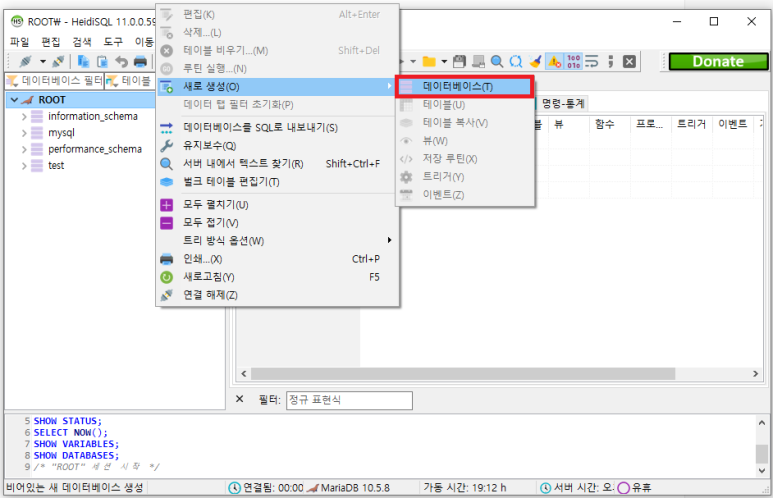Image resolution: width=773 pixels, height=498 pixels.
Task: Click the paste clipboard toolbar icon
Action: coord(102,62)
